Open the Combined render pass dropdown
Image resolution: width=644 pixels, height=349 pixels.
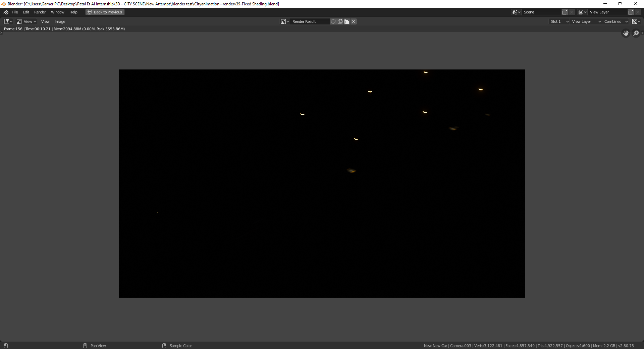615,21
